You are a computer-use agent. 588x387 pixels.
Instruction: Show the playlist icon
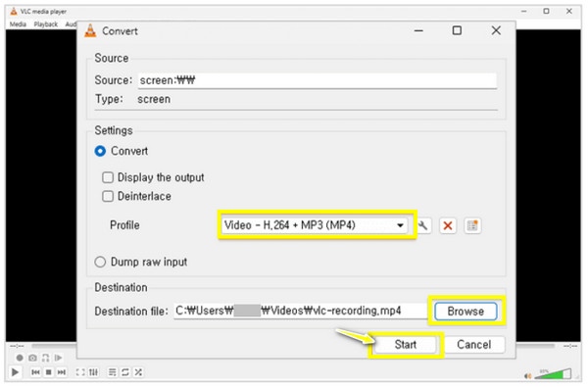[x=112, y=372]
